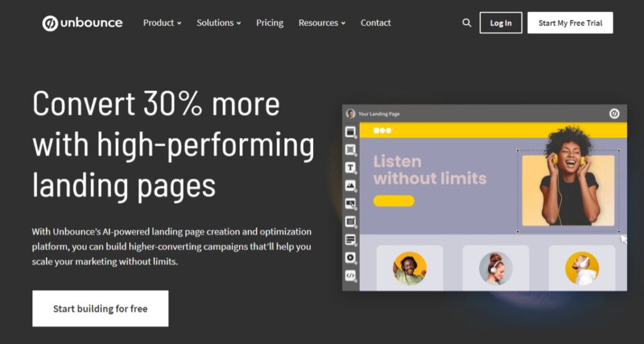This screenshot has width=644, height=344.
Task: Click the Log In button
Action: (501, 23)
